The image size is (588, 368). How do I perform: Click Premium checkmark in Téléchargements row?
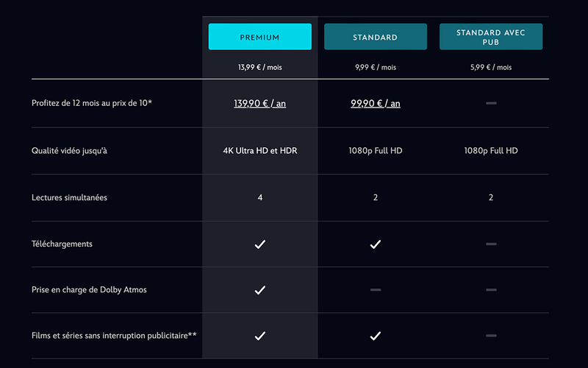tap(259, 244)
